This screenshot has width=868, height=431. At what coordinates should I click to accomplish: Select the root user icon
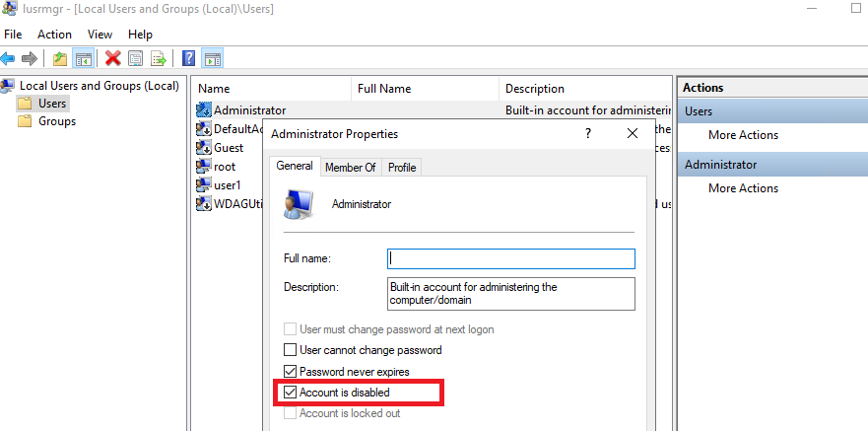pos(204,167)
